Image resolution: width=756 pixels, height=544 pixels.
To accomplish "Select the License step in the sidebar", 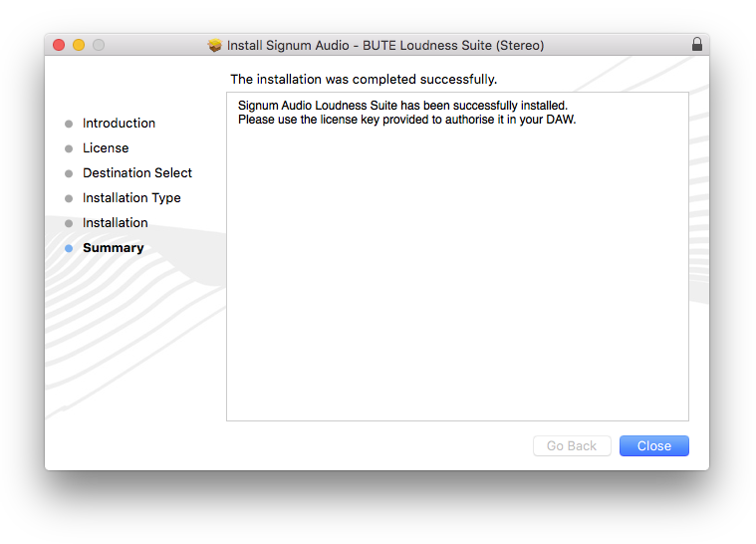I will pos(106,148).
